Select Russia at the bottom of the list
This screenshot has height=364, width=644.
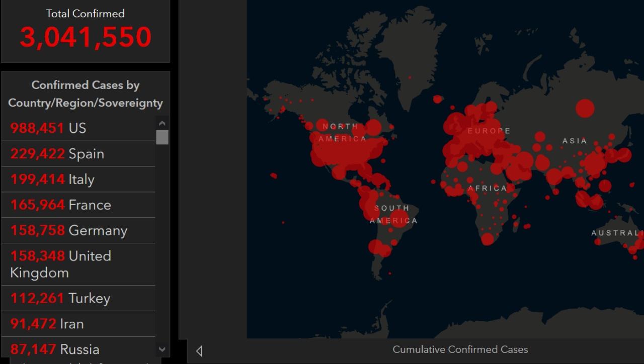tap(78, 348)
